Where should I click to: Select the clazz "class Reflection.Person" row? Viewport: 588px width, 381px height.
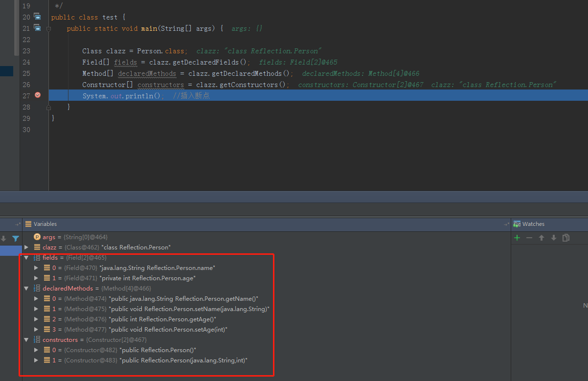[266, 247]
